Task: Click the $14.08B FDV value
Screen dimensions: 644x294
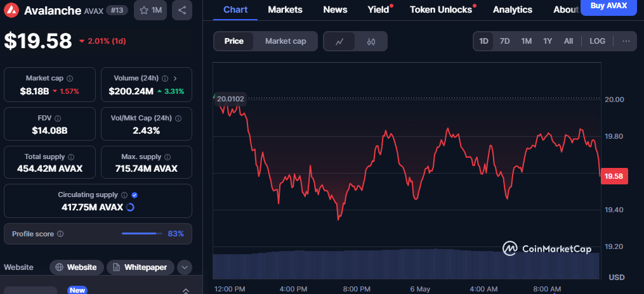Action: (49, 131)
